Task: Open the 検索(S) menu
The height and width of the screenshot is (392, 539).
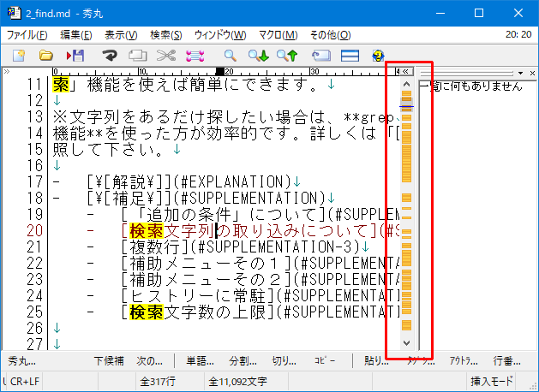Action: (166, 35)
